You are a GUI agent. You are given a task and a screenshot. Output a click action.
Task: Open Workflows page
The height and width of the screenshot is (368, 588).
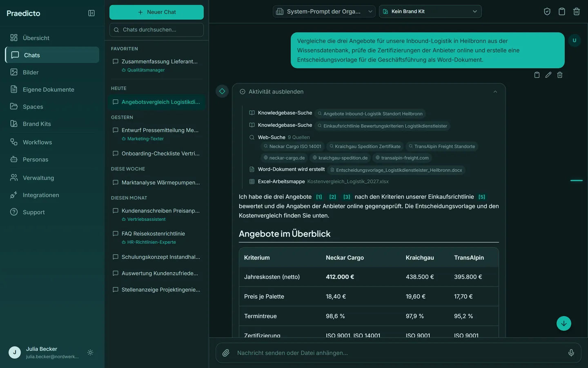point(52,142)
